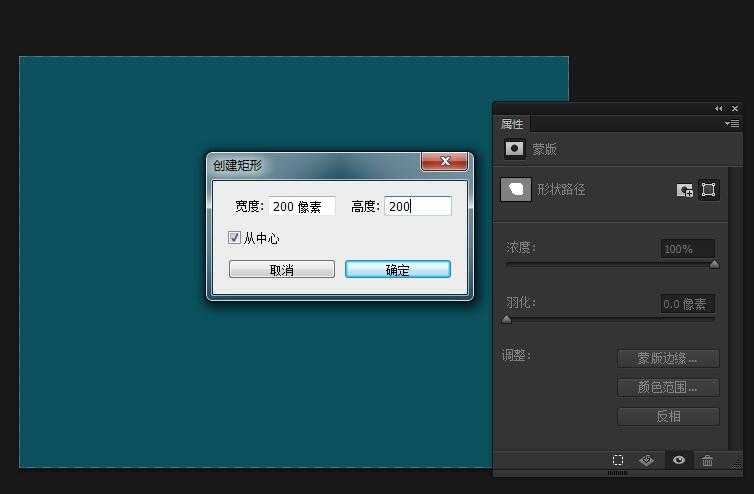Click the 蒙版边缘... button
754x494 pixels.
click(668, 358)
